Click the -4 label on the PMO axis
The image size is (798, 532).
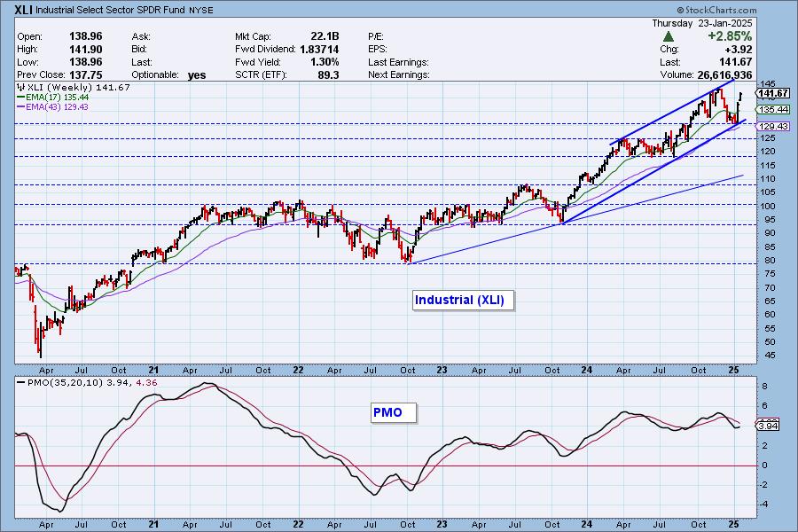click(763, 504)
